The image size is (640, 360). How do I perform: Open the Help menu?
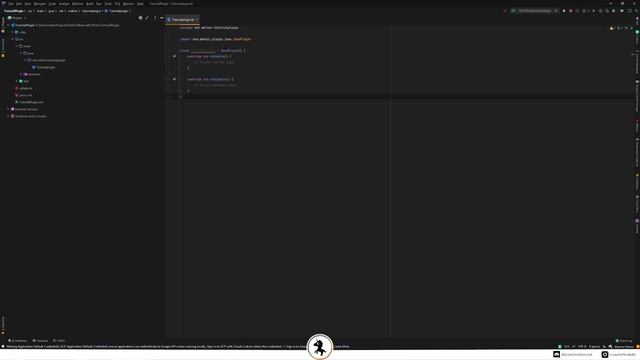click(140, 4)
